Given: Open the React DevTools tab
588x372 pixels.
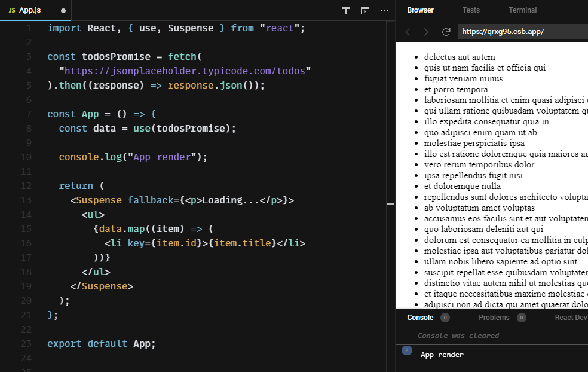Looking at the screenshot, I should pyautogui.click(x=571, y=318).
